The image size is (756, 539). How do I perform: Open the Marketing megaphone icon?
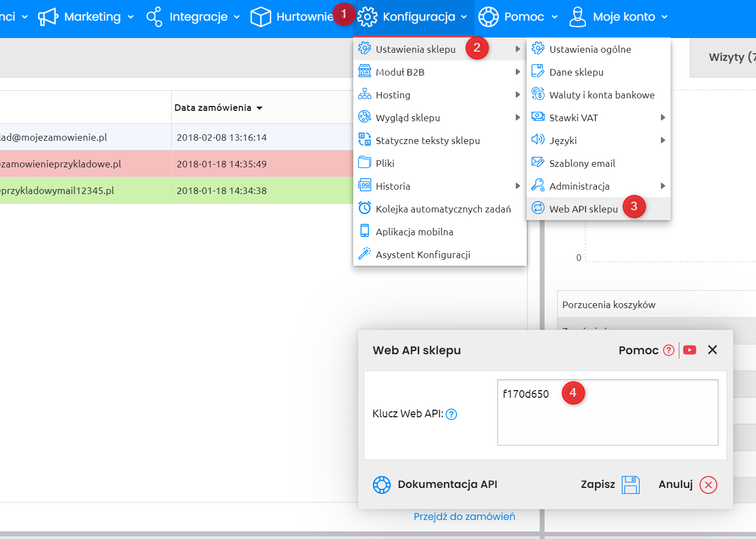(x=48, y=17)
